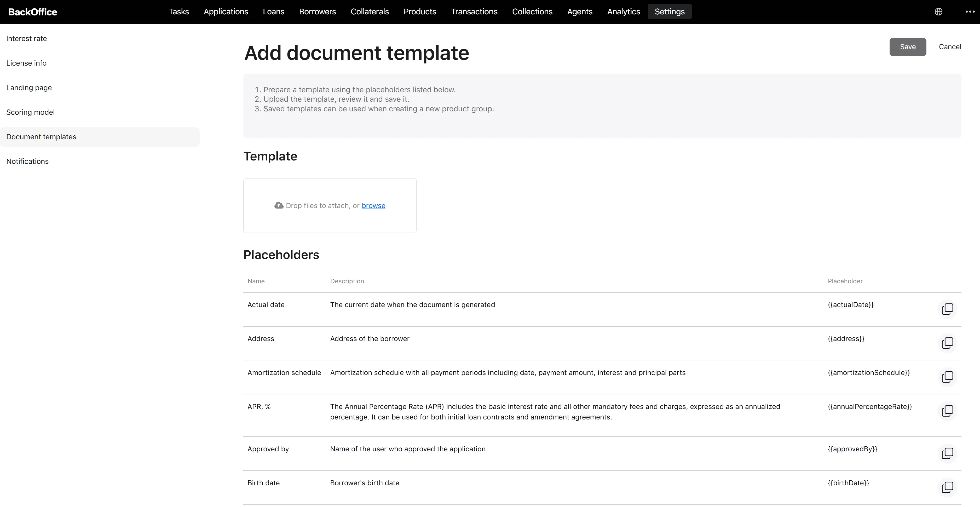Click the cloud upload icon
Image resolution: width=980 pixels, height=507 pixels.
[x=279, y=205]
